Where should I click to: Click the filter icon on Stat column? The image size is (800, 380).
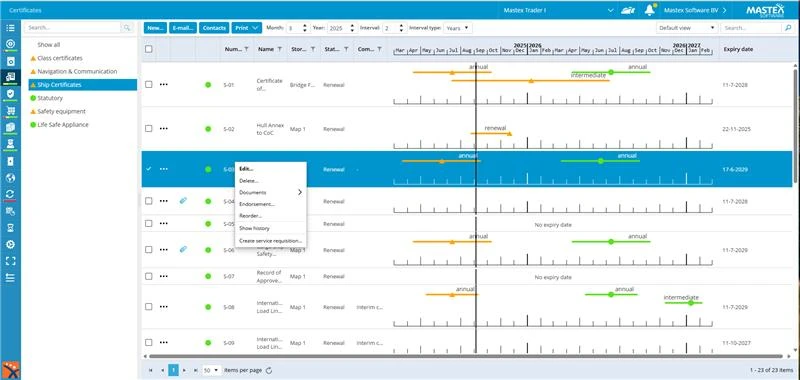[x=346, y=49]
